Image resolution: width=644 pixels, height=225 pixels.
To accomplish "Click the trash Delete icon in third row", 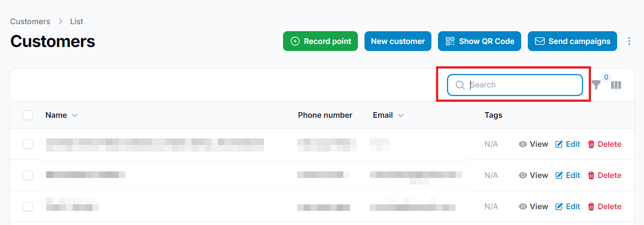I will (x=591, y=207).
